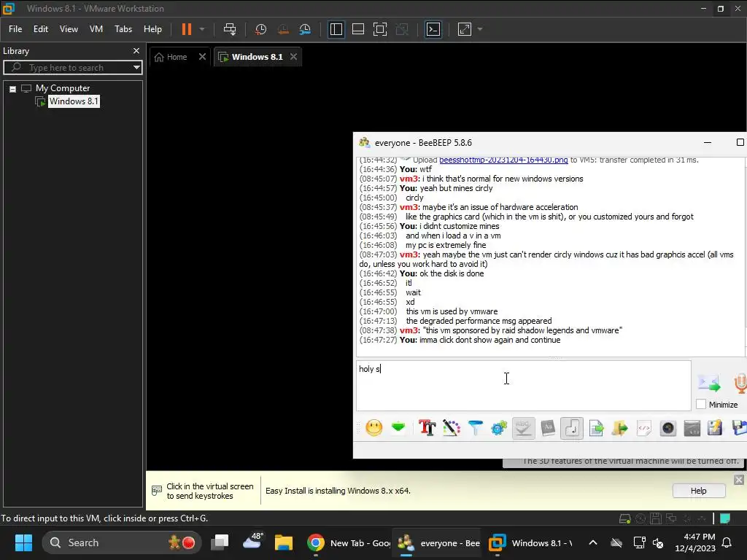The width and height of the screenshot is (747, 560).
Task: Click the stretch guest display icon
Action: [x=465, y=29]
